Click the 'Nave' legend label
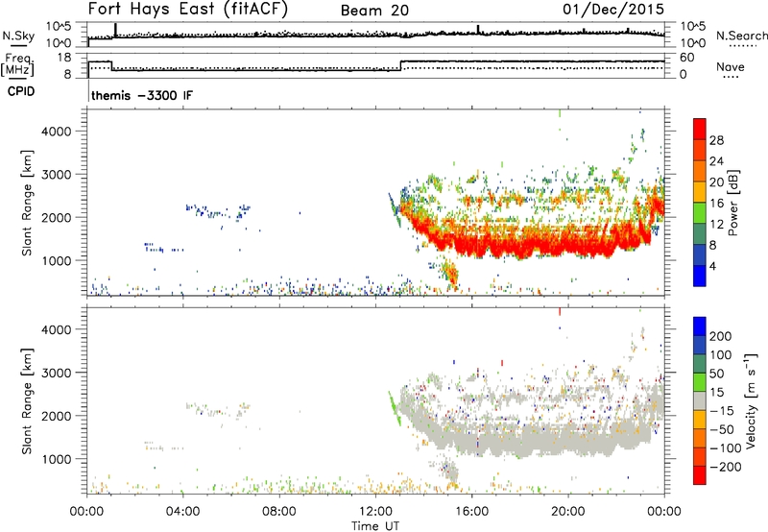The width and height of the screenshot is (768, 532). tap(730, 66)
